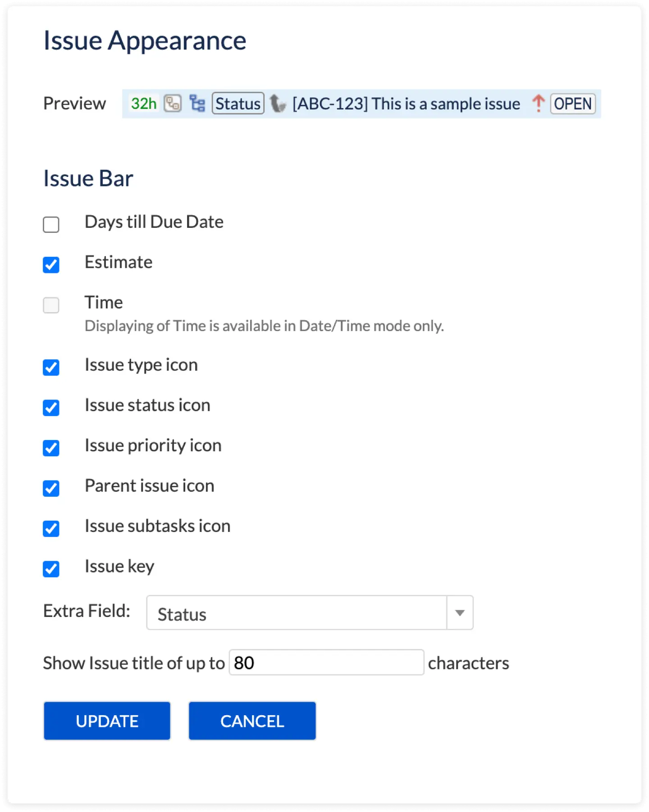Click the OPEN status lozenge in preview
This screenshot has height=812, width=649.
(572, 104)
